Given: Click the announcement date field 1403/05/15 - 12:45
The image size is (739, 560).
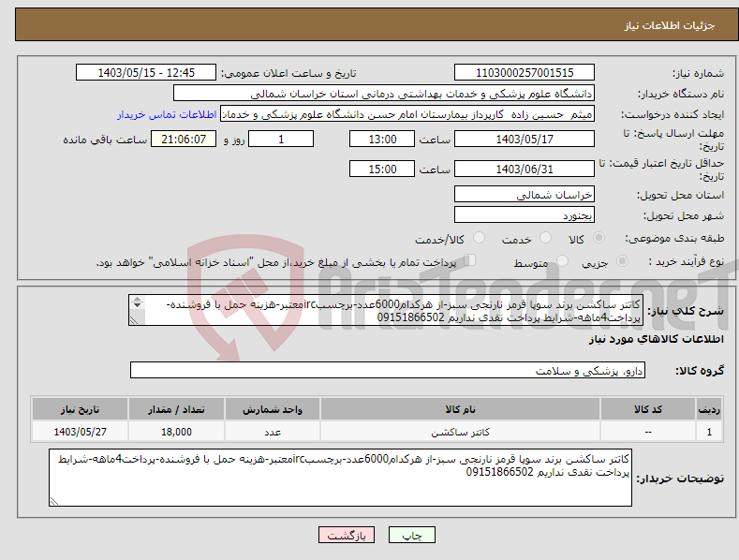Looking at the screenshot, I should tap(145, 73).
